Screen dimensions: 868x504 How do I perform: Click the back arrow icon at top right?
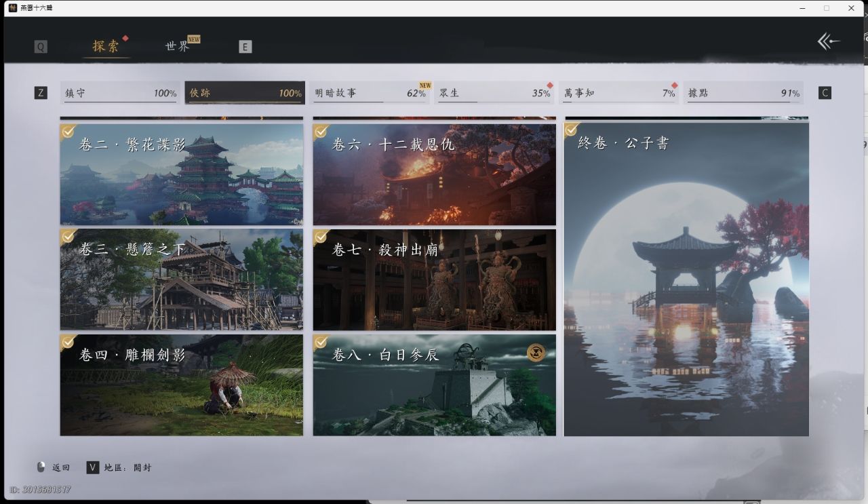pos(828,42)
